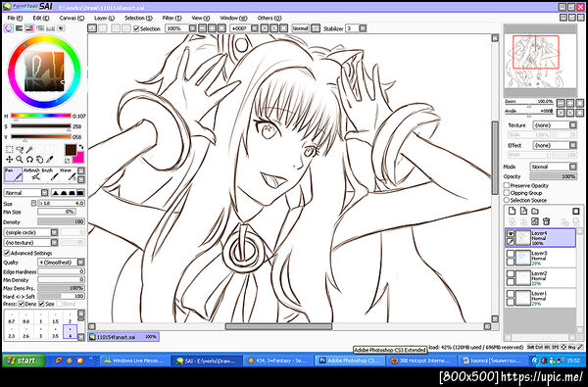This screenshot has width=588, height=387.
Task: Open the paper Texture dropdown
Action: tap(573, 124)
